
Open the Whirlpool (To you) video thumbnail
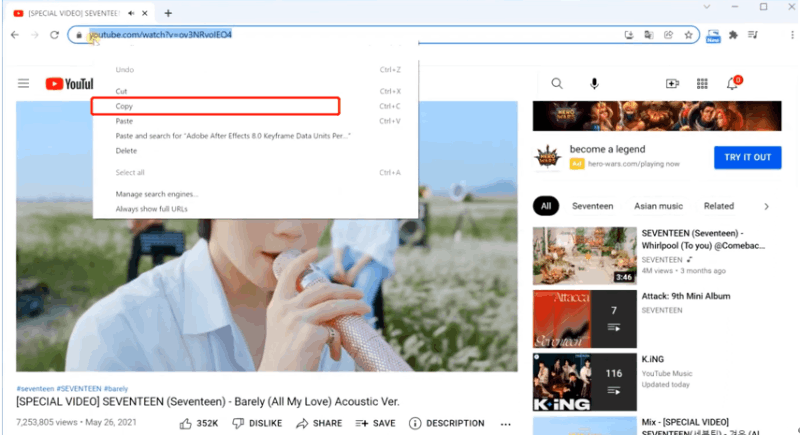[585, 255]
